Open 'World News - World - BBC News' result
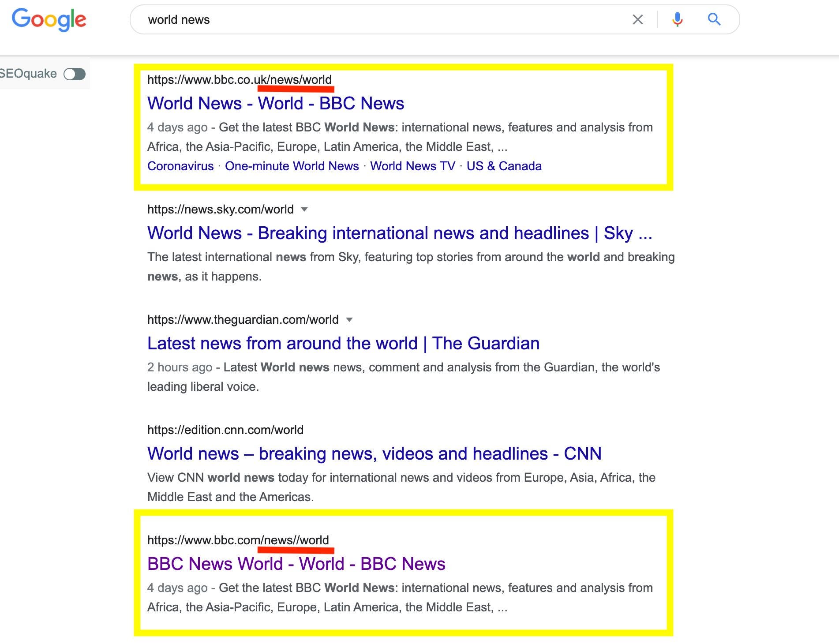839x644 pixels. (276, 103)
